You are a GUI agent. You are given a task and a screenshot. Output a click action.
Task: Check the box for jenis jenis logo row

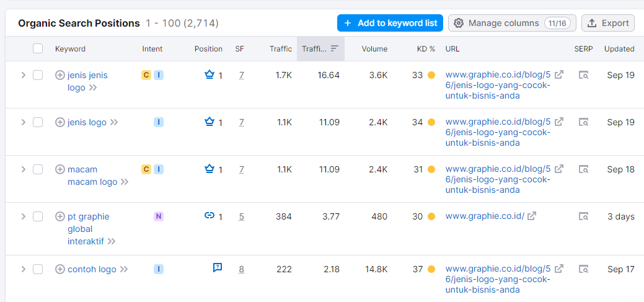point(38,75)
